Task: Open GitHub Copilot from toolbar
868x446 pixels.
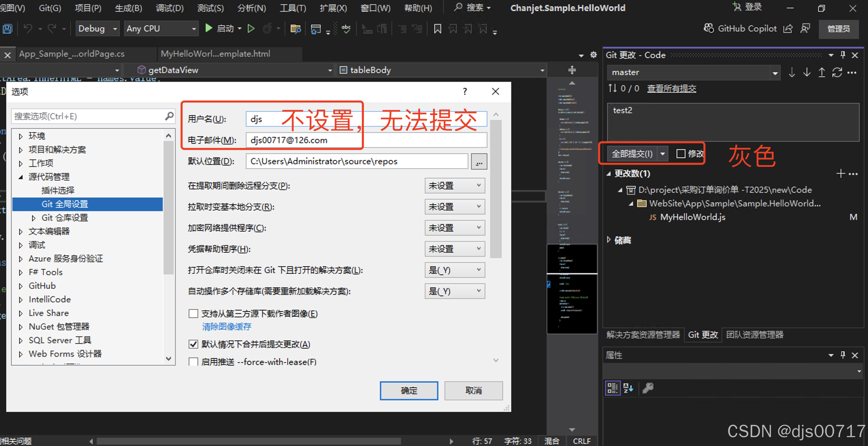Action: pos(740,29)
